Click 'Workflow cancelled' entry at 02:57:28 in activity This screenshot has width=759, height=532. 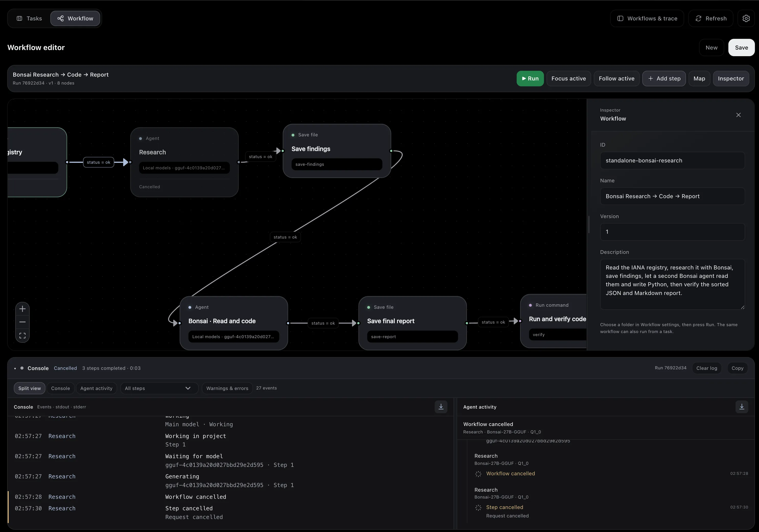[x=511, y=474]
